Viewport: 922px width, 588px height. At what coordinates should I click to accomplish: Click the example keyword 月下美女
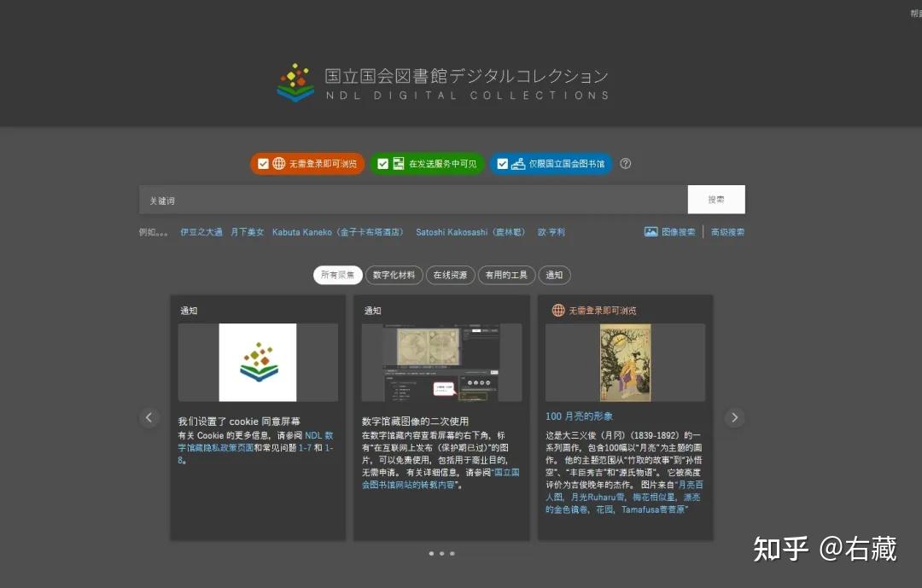[247, 231]
